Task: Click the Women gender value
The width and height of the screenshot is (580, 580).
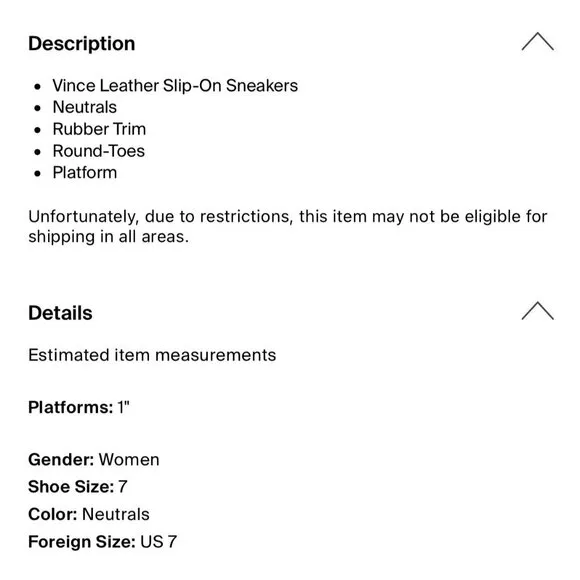Action: (129, 459)
